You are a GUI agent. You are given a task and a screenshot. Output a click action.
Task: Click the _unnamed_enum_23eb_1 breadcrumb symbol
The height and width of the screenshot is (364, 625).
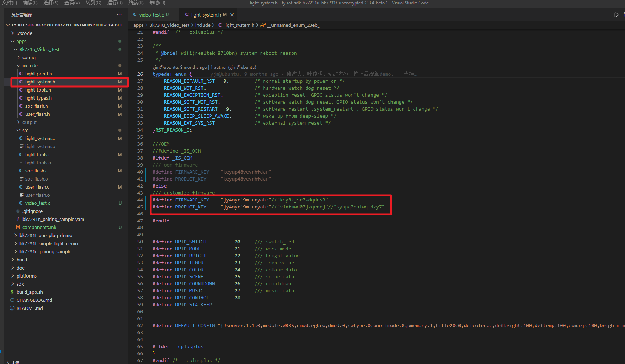pos(291,25)
